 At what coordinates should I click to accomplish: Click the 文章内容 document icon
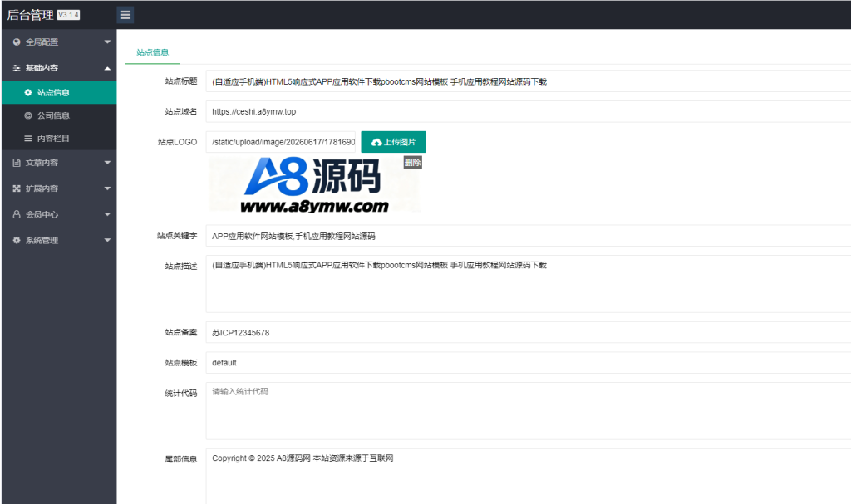click(x=17, y=162)
